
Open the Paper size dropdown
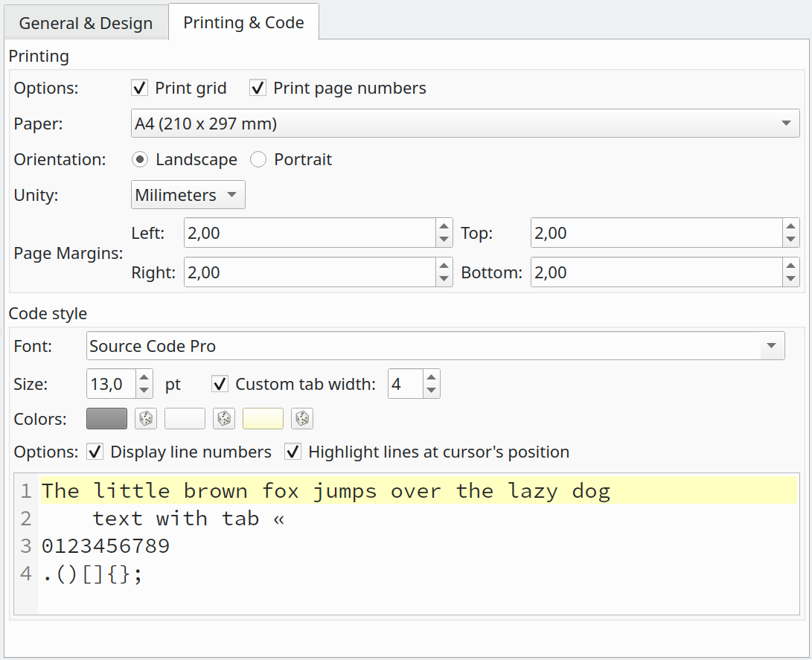click(465, 124)
